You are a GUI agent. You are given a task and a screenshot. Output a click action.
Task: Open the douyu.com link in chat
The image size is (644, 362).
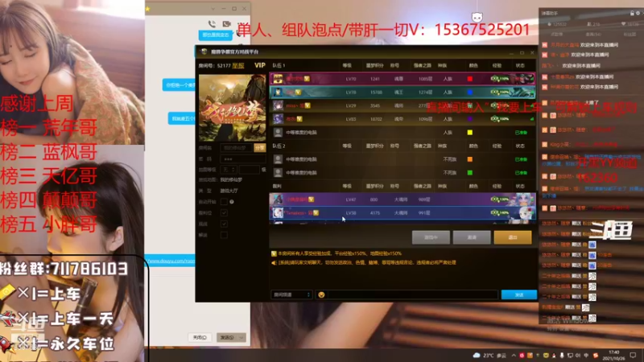click(171, 261)
